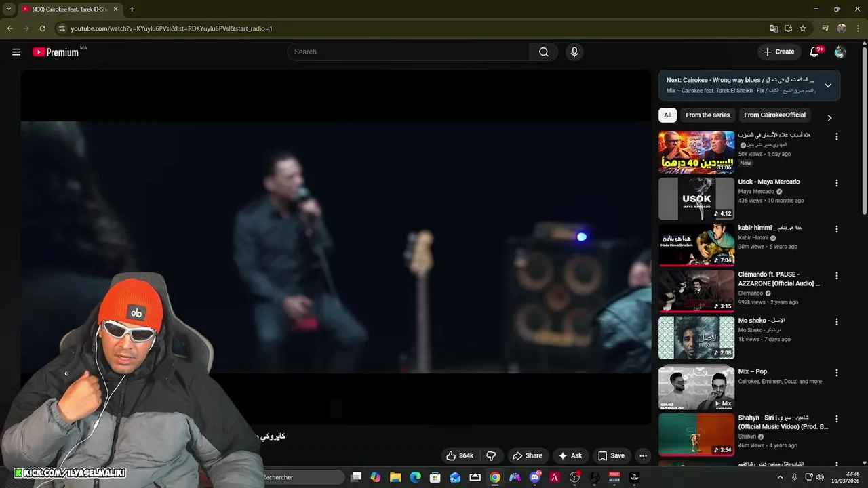Show more filter chips with right chevron
This screenshot has width=868, height=488.
829,117
